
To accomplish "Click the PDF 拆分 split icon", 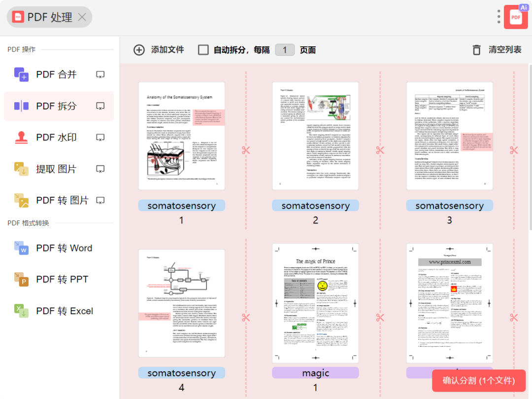I will (x=21, y=106).
